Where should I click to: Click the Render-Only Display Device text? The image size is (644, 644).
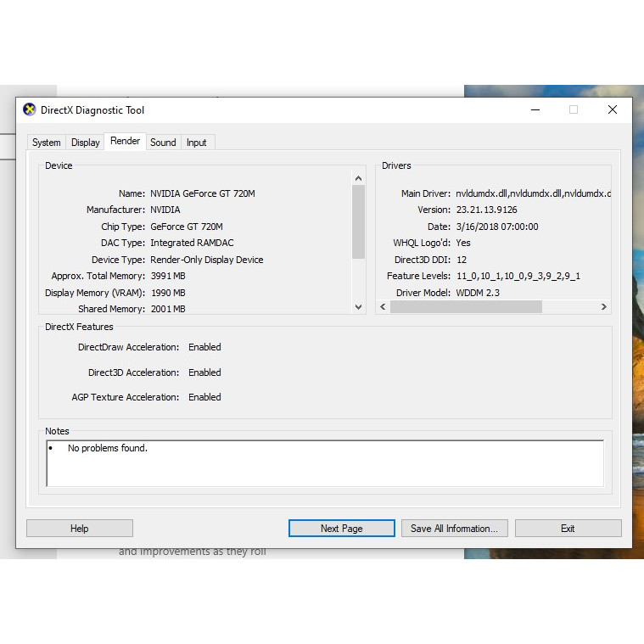[x=206, y=260]
